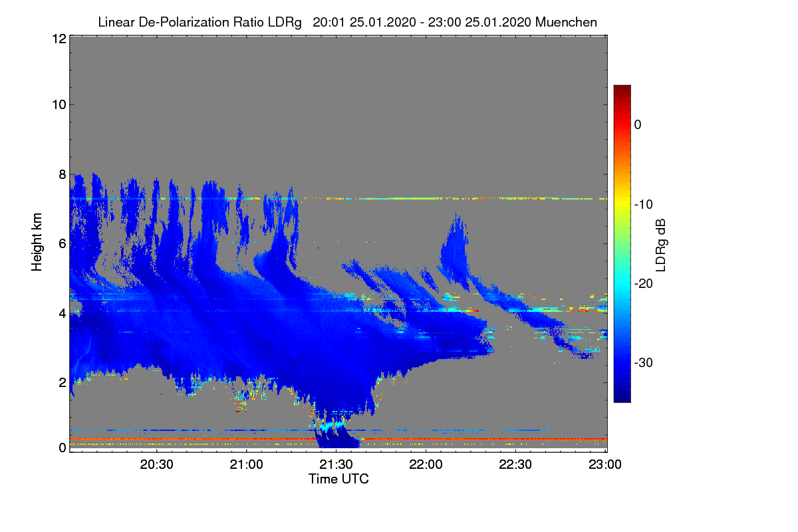Click the height tick label 8

tap(61, 174)
